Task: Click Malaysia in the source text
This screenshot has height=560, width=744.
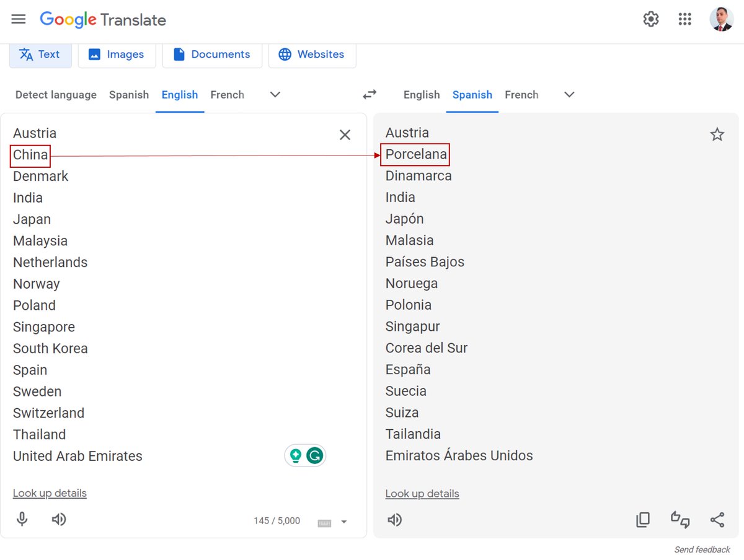Action: coord(40,241)
